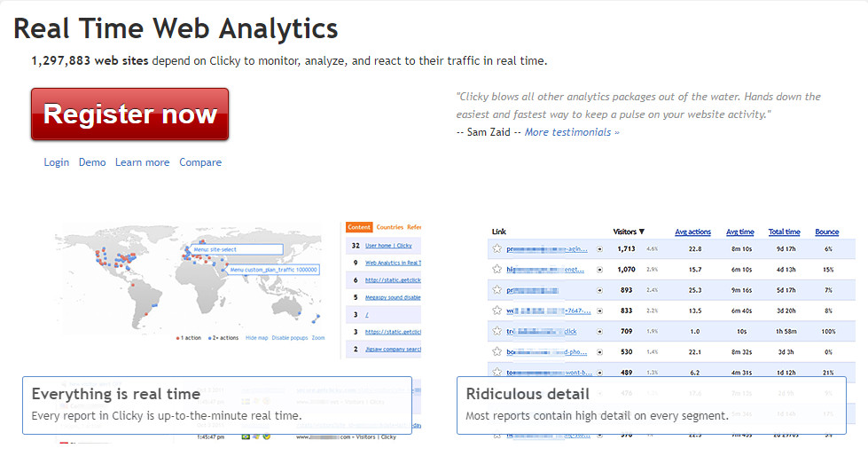
Task: Click the 1h 58m total time cell
Action: (786, 332)
